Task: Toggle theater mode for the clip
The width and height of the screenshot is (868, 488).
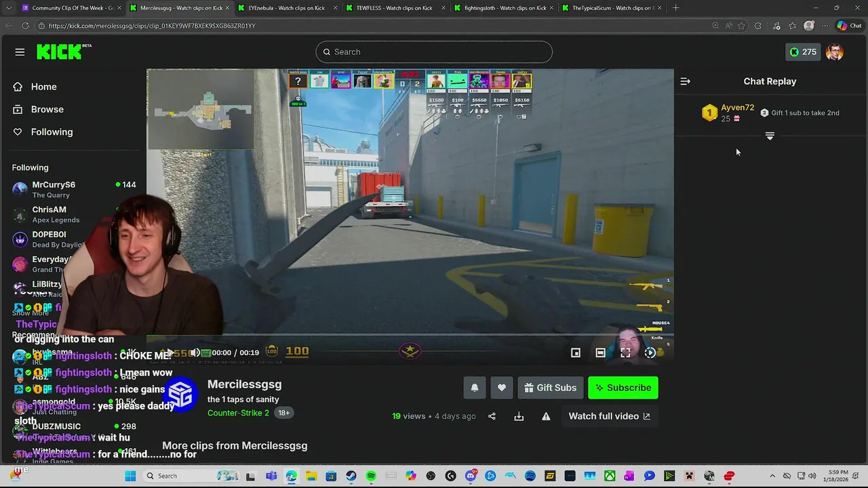Action: click(601, 352)
